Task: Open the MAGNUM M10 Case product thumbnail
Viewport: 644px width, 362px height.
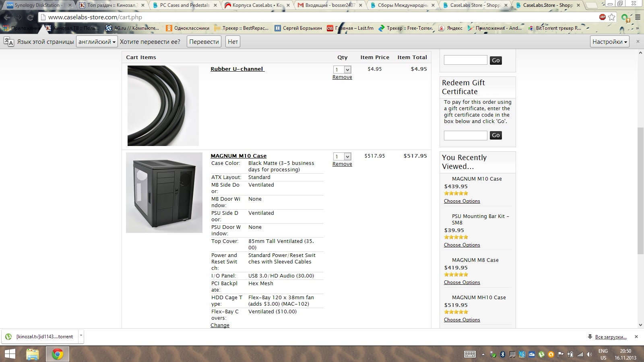Action: tap(164, 193)
